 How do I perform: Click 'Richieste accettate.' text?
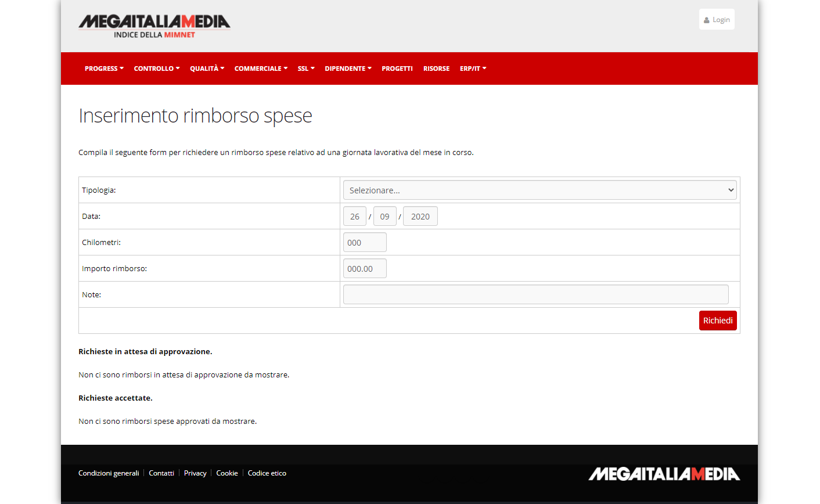pyautogui.click(x=116, y=398)
